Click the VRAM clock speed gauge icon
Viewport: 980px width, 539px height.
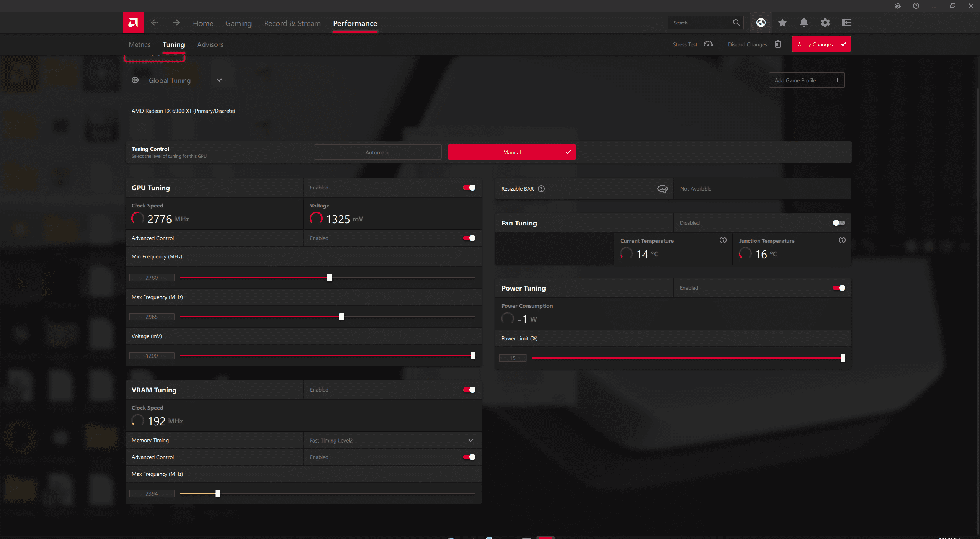point(138,420)
